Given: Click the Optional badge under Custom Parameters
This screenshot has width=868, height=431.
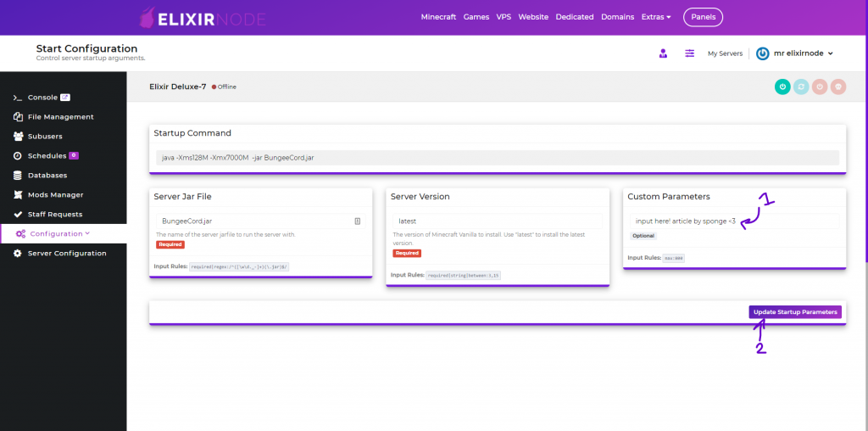Looking at the screenshot, I should click(x=643, y=236).
